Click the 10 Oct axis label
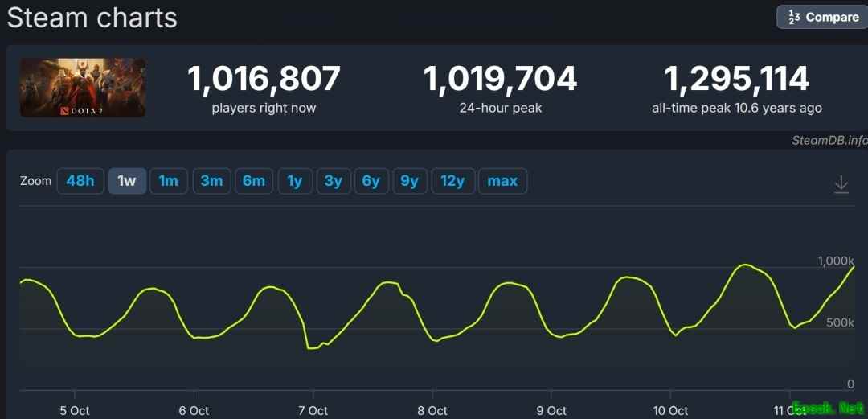This screenshot has width=868, height=419. 671,411
